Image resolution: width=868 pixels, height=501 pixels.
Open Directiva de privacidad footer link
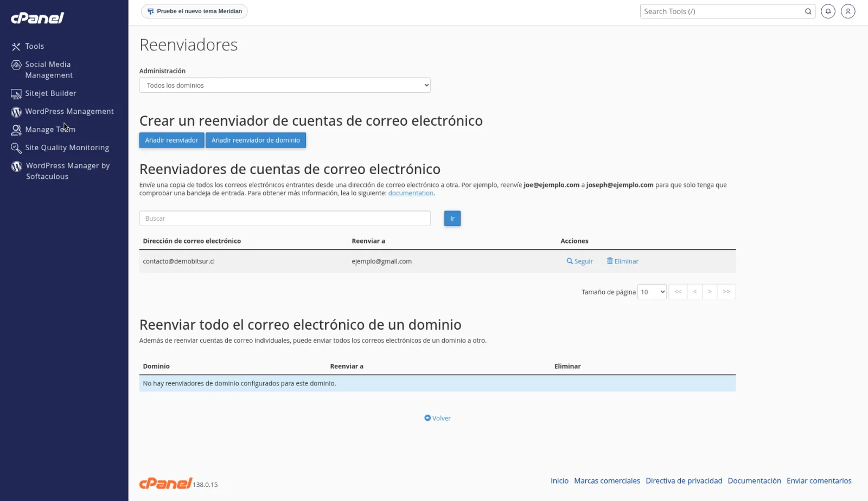pyautogui.click(x=684, y=481)
